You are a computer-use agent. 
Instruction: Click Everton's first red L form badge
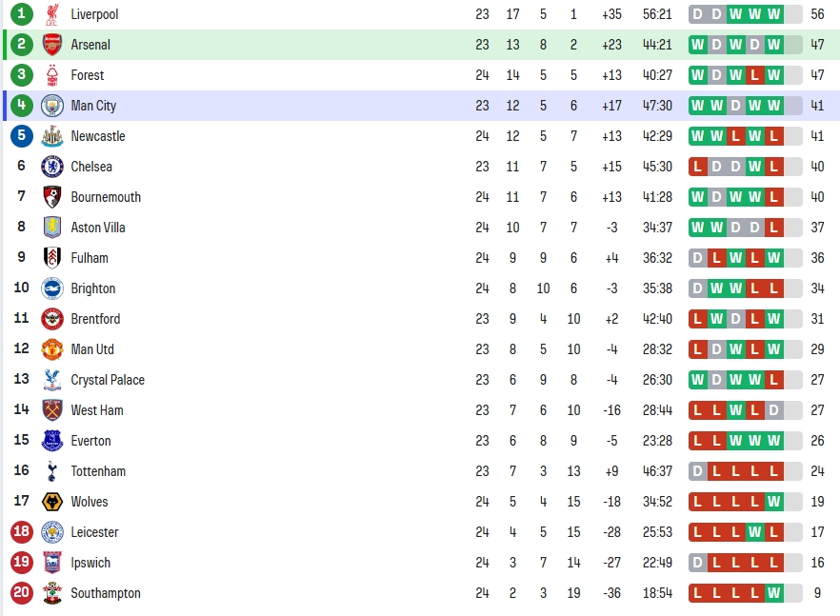point(697,441)
